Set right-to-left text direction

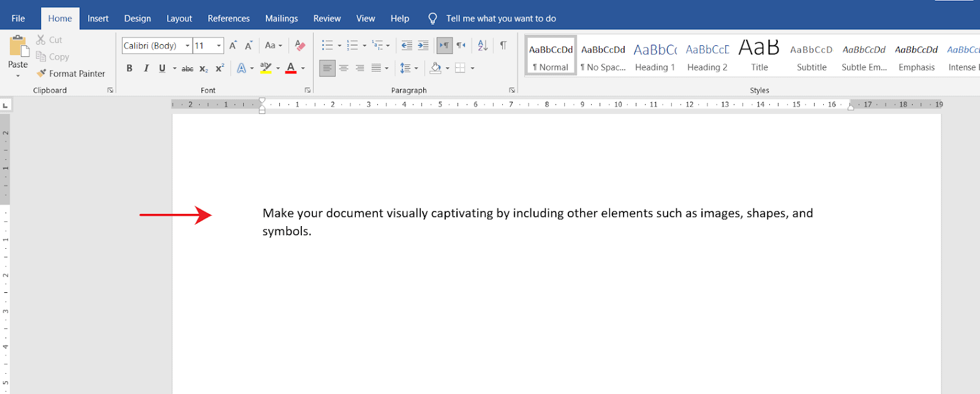[461, 45]
